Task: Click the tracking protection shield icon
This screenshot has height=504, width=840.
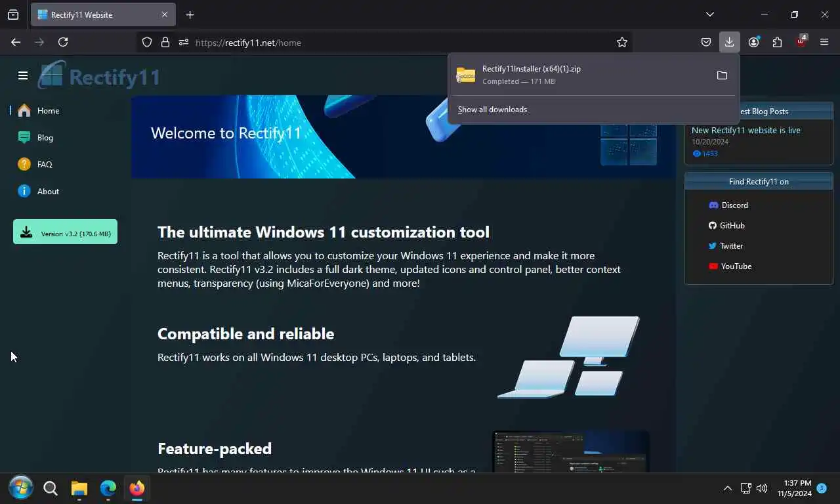Action: point(147,42)
